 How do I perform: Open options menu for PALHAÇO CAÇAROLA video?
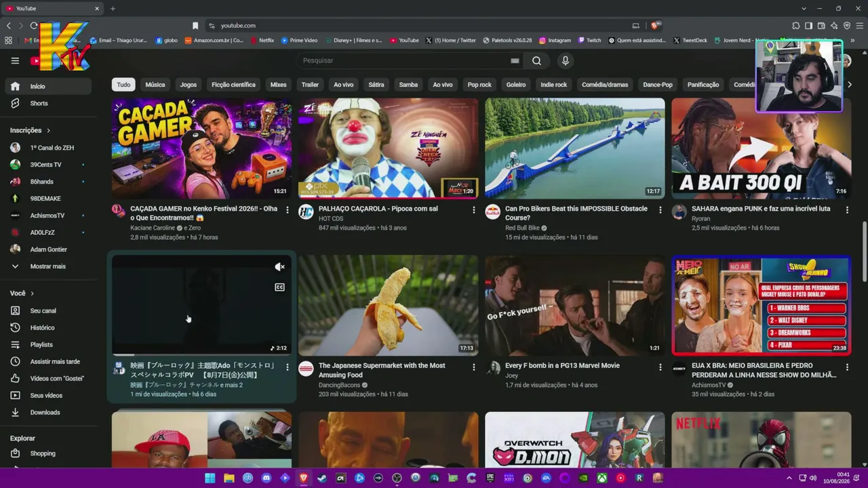(x=473, y=210)
